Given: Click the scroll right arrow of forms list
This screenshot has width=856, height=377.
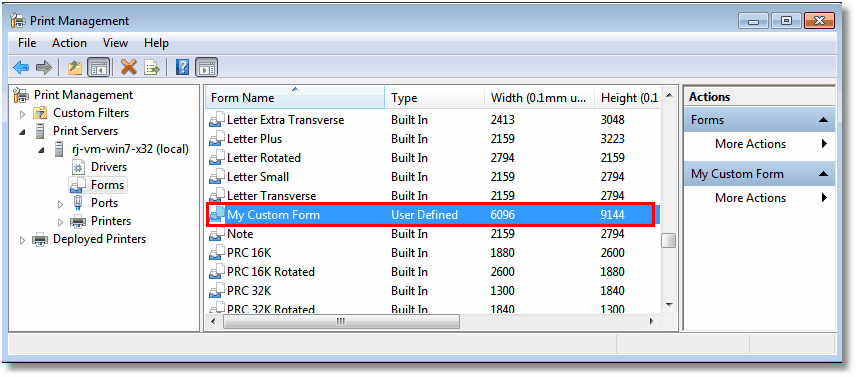Looking at the screenshot, I should pyautogui.click(x=651, y=321).
